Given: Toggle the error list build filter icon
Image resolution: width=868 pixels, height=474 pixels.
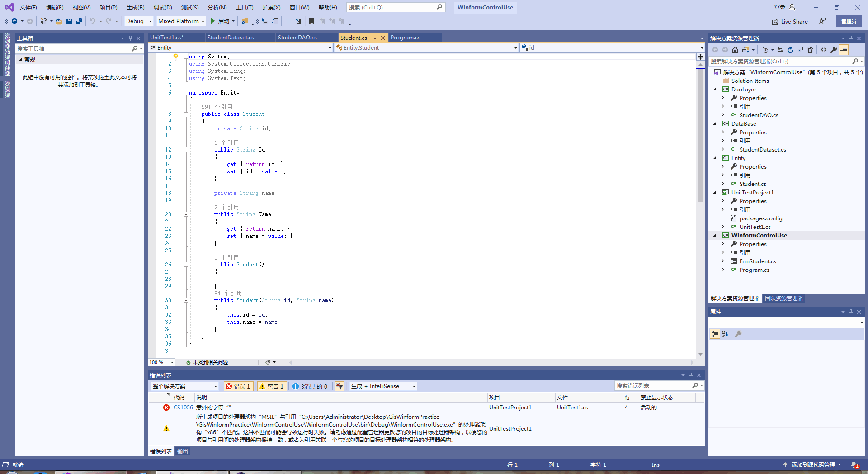Looking at the screenshot, I should 339,386.
